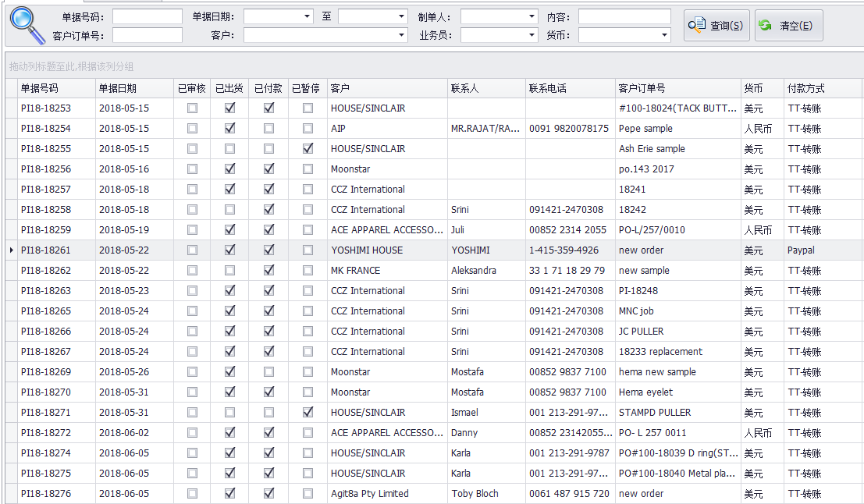Toggle 已审核 checkbox for PI18-18276

(x=192, y=494)
